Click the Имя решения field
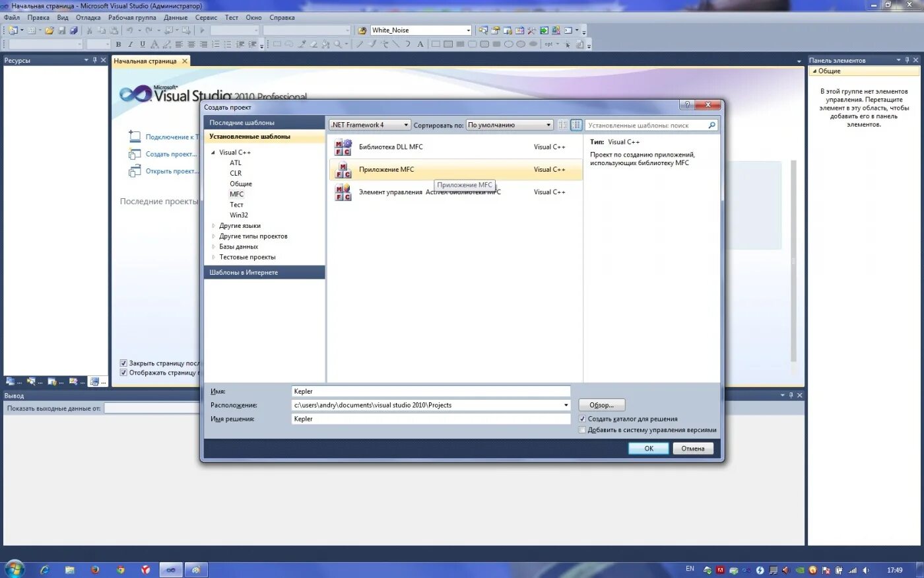Screen dimensions: 924x578 431,419
